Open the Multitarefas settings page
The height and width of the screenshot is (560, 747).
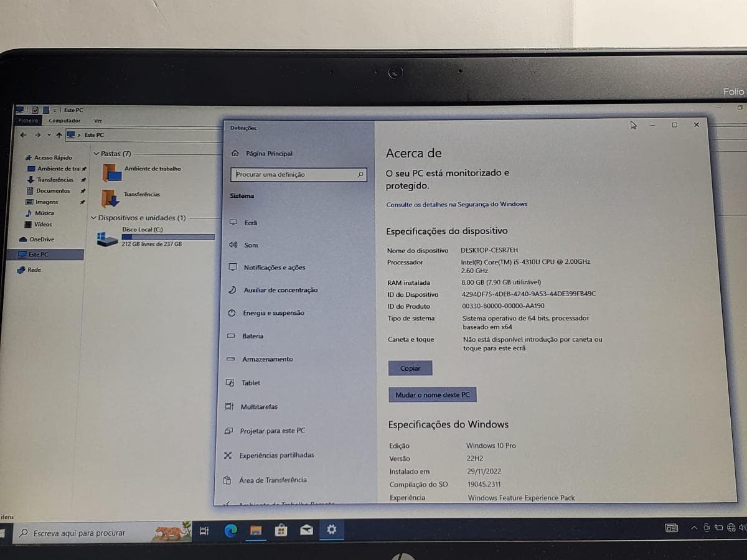[251, 406]
